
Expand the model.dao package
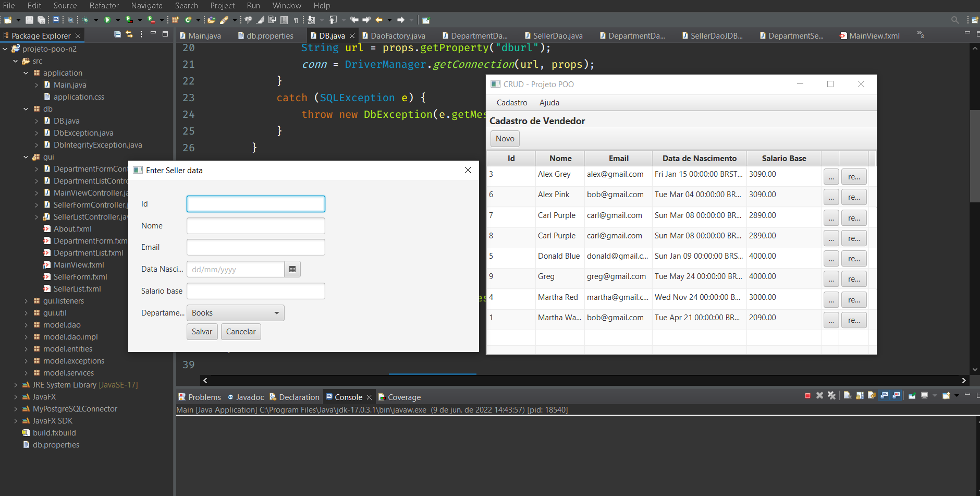[27, 325]
